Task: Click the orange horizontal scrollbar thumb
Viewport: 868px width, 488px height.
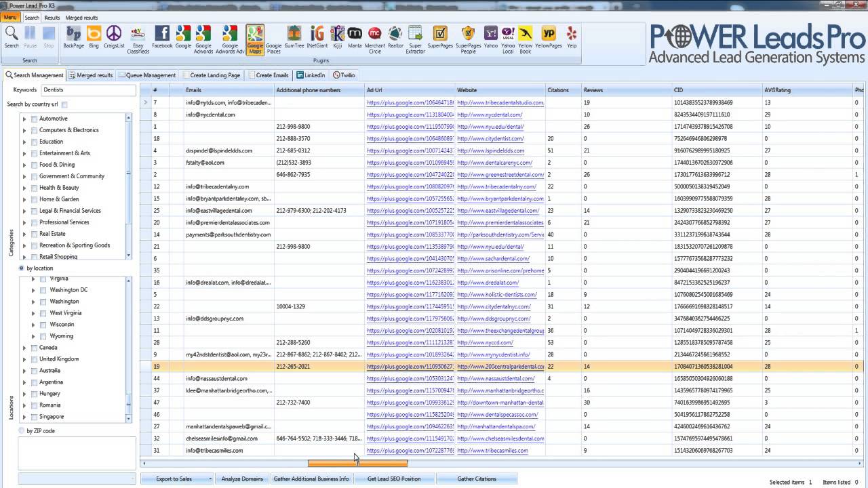Action: click(x=358, y=464)
